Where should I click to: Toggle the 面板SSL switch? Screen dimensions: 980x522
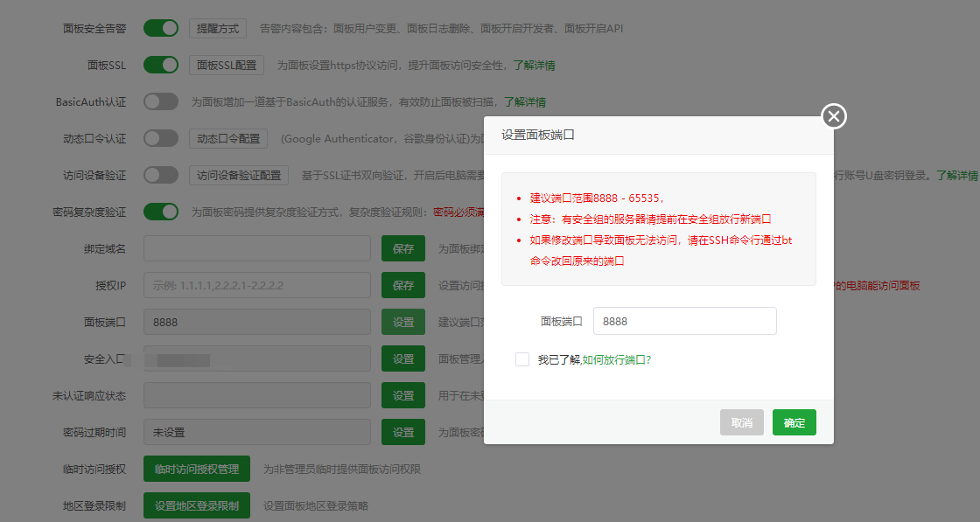(x=161, y=65)
